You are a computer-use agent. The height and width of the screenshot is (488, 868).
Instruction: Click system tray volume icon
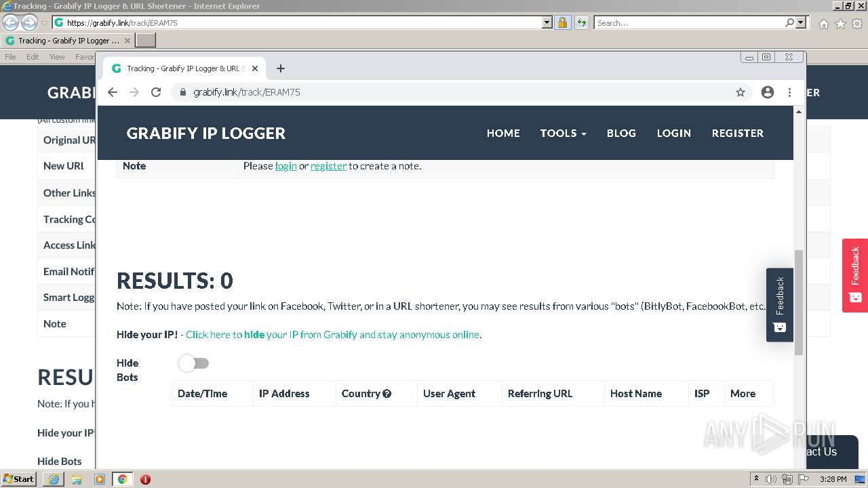point(771,479)
